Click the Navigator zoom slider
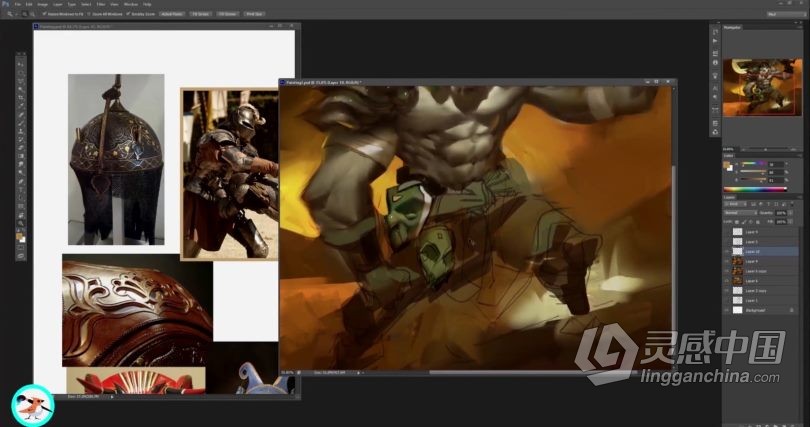The image size is (810, 427). click(x=766, y=150)
